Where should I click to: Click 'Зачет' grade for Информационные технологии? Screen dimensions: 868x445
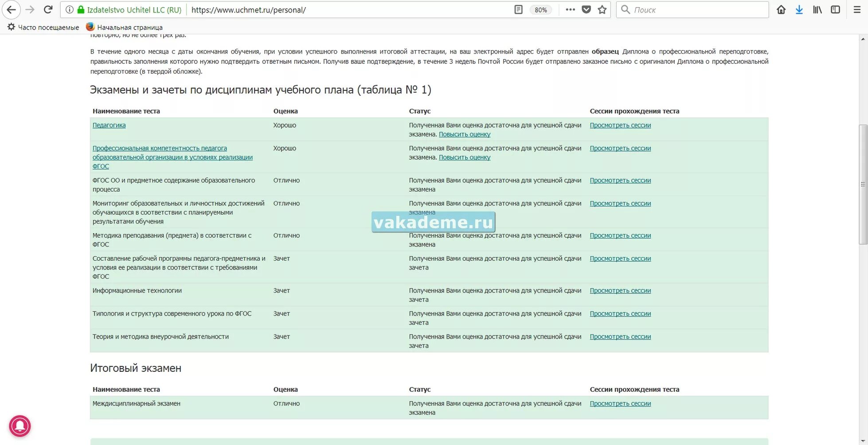point(282,291)
